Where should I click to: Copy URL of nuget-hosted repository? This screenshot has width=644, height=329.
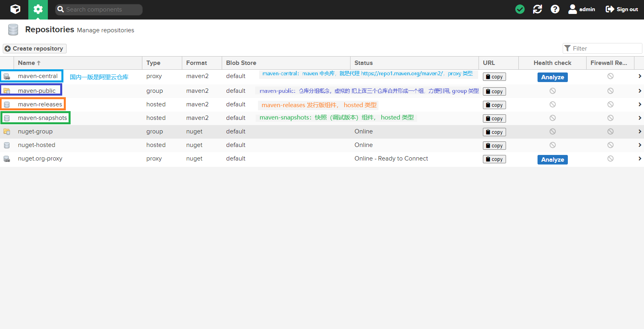(494, 146)
